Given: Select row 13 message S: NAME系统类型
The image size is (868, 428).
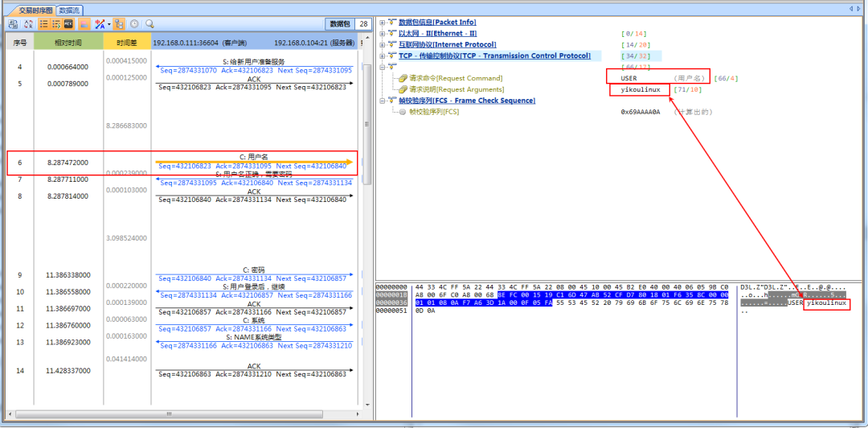Looking at the screenshot, I should (254, 337).
